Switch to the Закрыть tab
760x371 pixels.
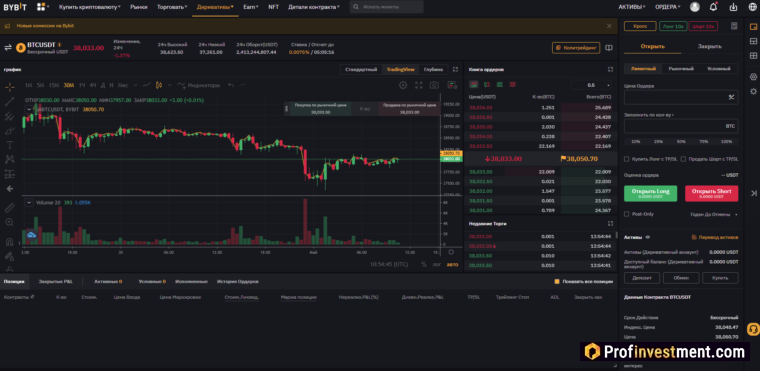(710, 47)
